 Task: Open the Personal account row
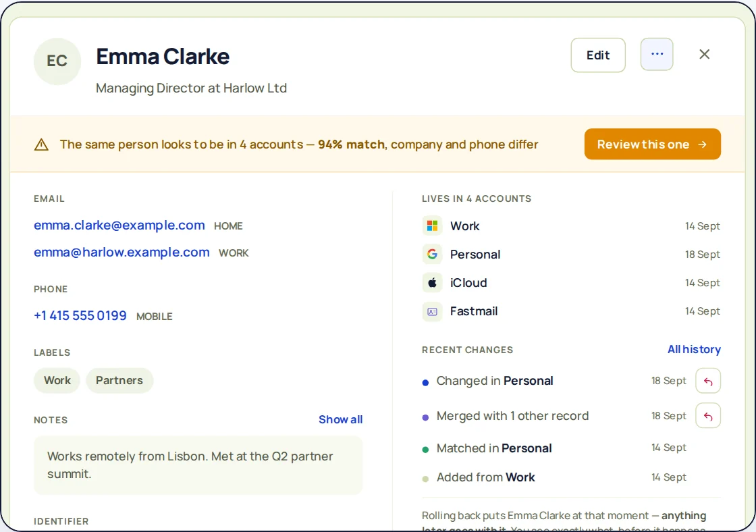[x=571, y=254]
